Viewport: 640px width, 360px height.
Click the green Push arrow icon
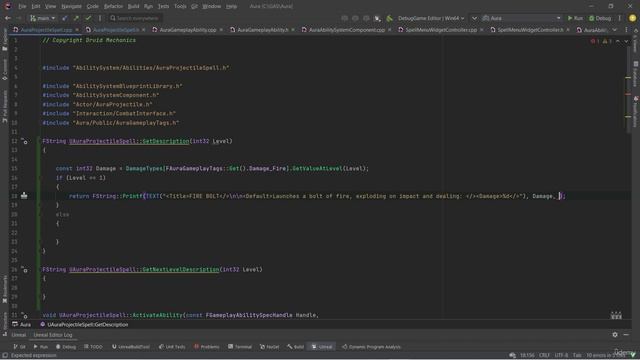76,18
